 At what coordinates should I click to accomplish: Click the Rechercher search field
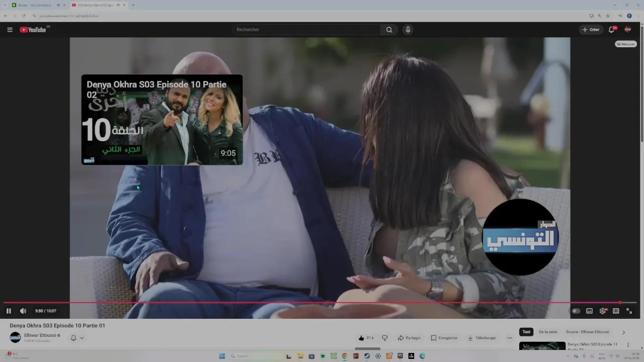click(x=306, y=30)
